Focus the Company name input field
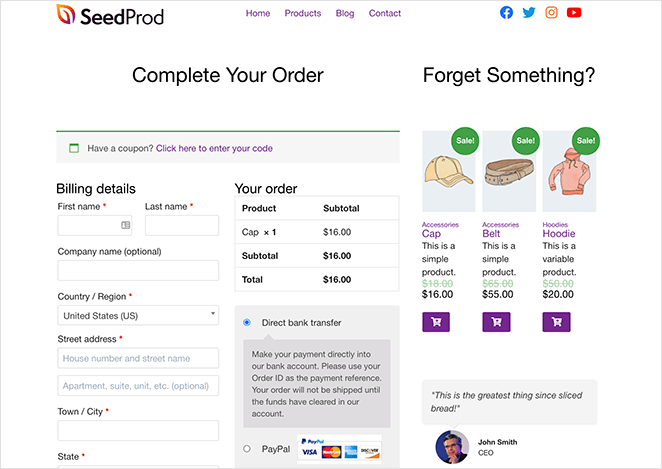The image size is (662, 469). [138, 270]
